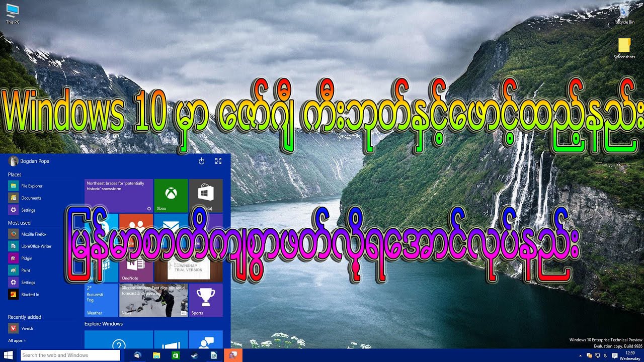
Task: Open Steam from the taskbar
Action: pyautogui.click(x=195, y=355)
